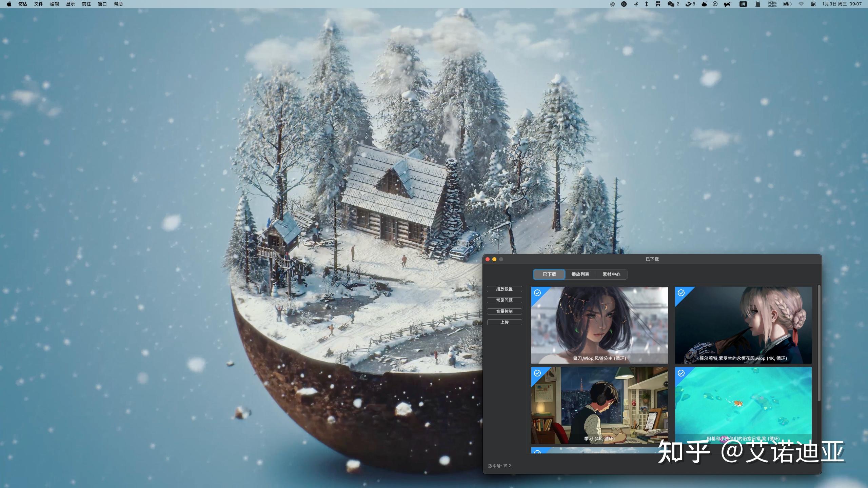Switch to the 播放列表 tab

pyautogui.click(x=579, y=274)
